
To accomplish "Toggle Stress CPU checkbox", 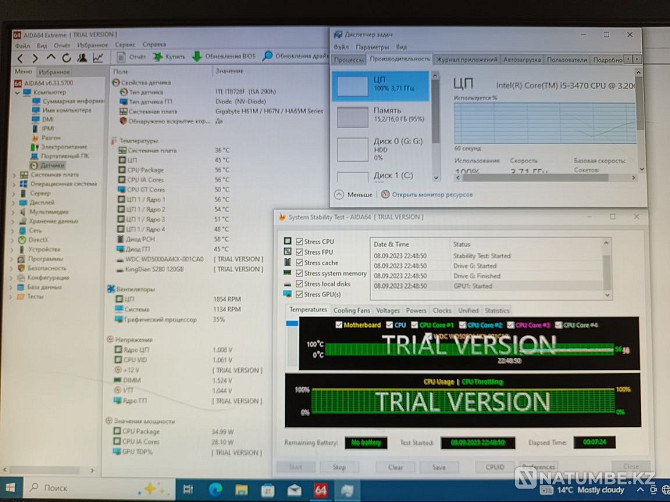I will (x=299, y=241).
